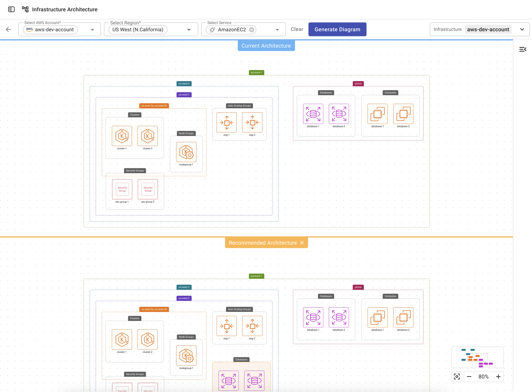Toggle the sidebar panel icon
532x392 pixels.
(x=11, y=9)
